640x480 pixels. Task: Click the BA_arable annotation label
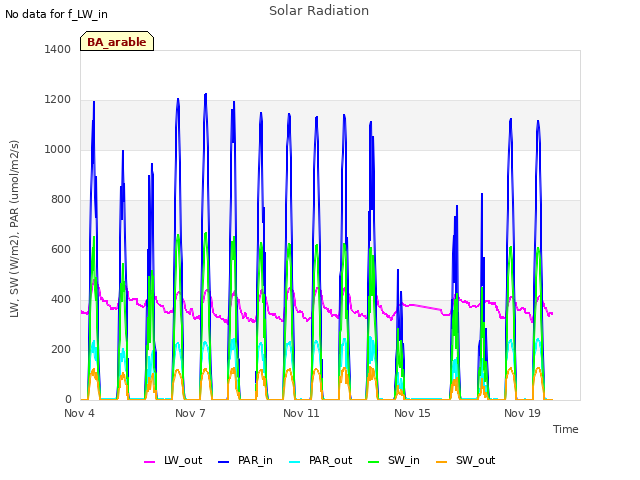coord(117,41)
